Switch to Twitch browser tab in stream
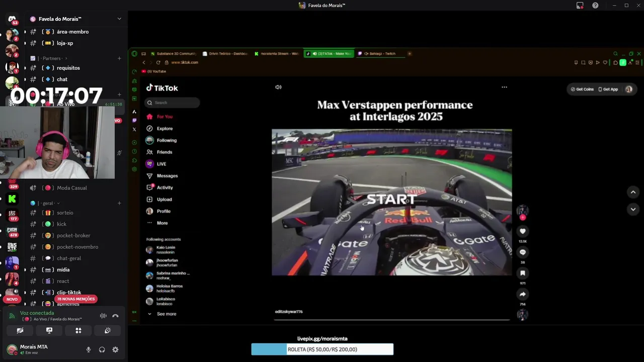Screen dimensions: 644x362 (x=381, y=53)
